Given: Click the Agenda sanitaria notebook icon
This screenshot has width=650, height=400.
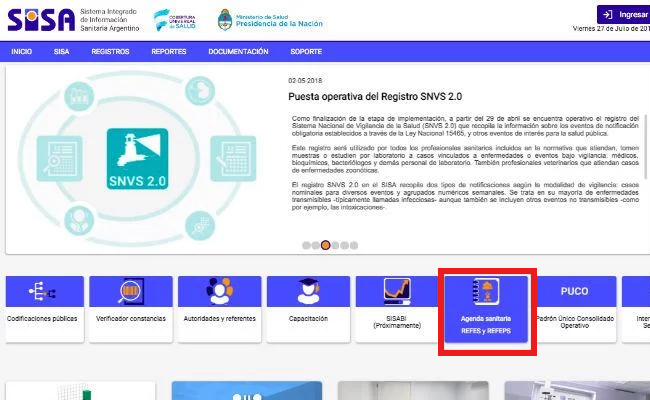Looking at the screenshot, I should 486,291.
